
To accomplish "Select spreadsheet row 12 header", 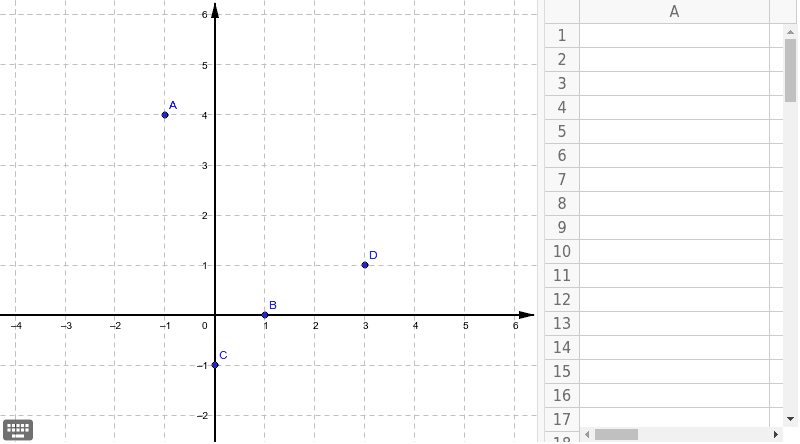I will click(562, 300).
